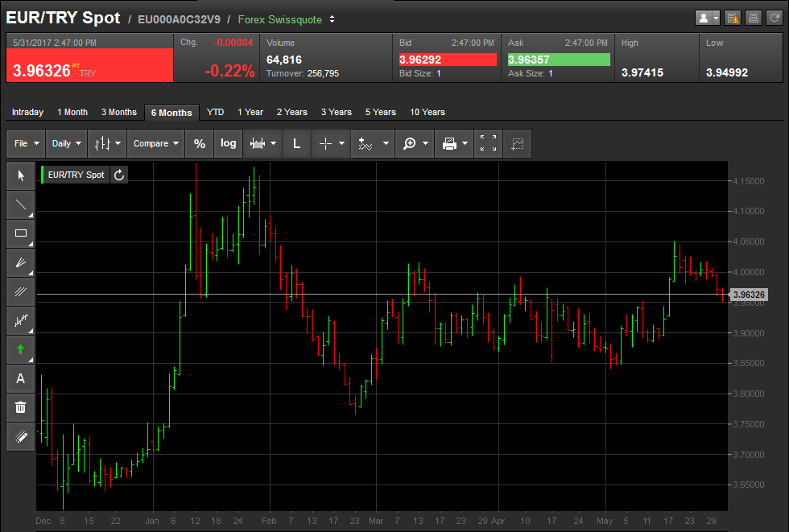Toggle the L chart button
Viewport: 789px width, 532px height.
coord(296,143)
